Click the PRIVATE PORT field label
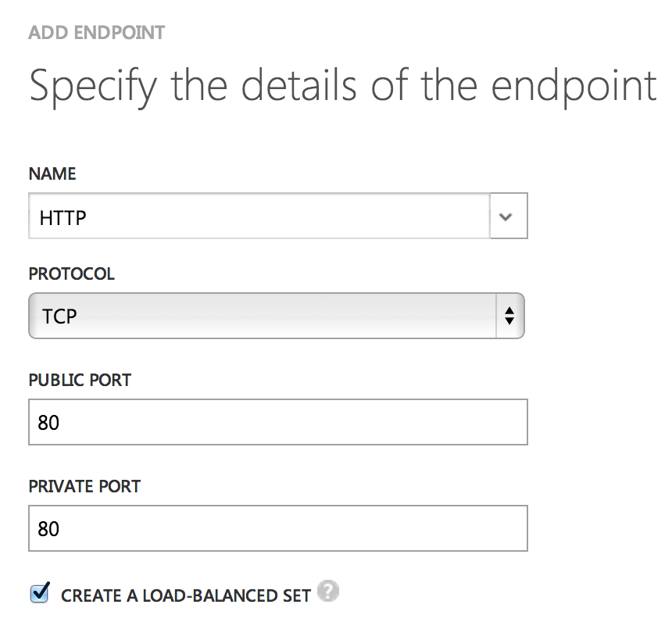This screenshot has width=672, height=633. 84,486
